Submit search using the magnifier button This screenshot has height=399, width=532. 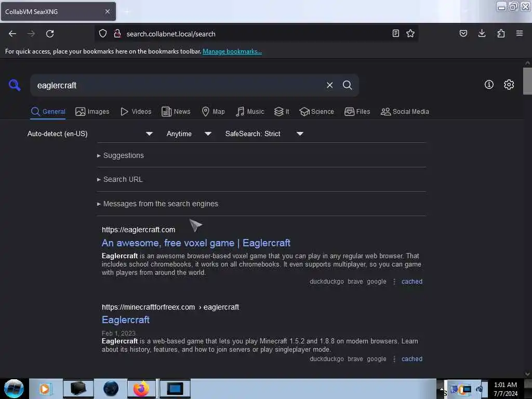(347, 85)
